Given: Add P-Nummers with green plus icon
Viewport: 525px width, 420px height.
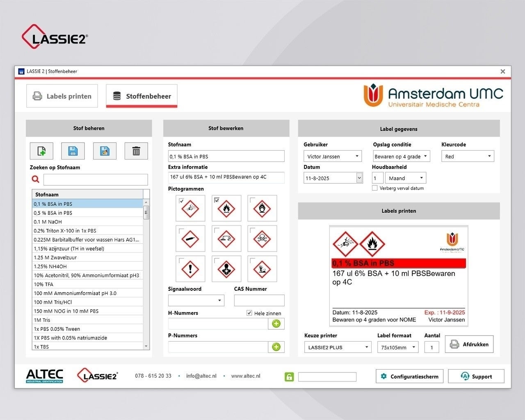Looking at the screenshot, I should (x=276, y=347).
